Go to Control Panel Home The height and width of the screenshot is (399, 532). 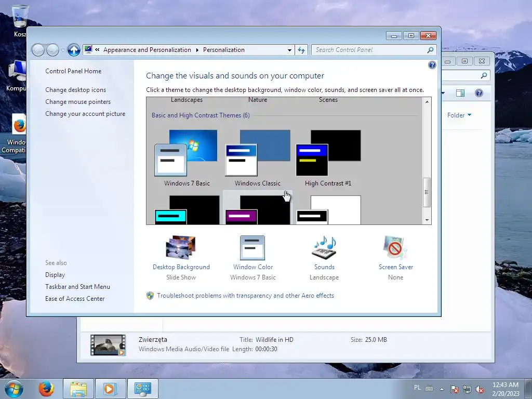[73, 71]
